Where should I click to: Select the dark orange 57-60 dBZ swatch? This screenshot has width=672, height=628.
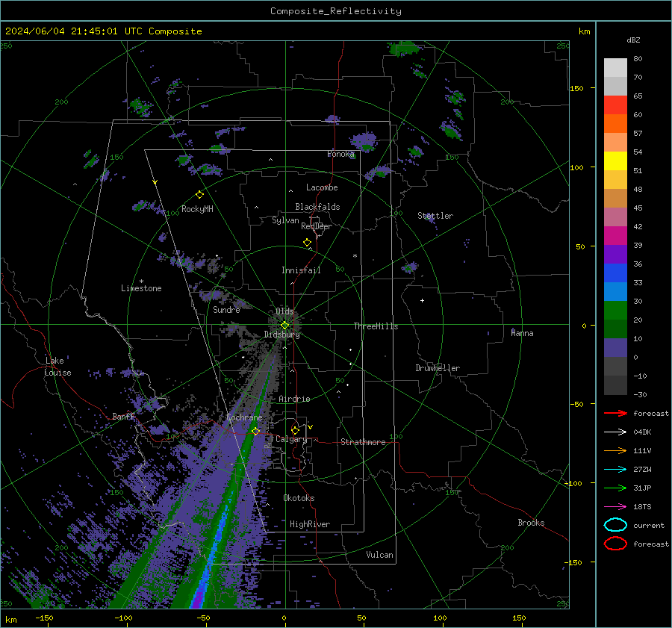615,124
